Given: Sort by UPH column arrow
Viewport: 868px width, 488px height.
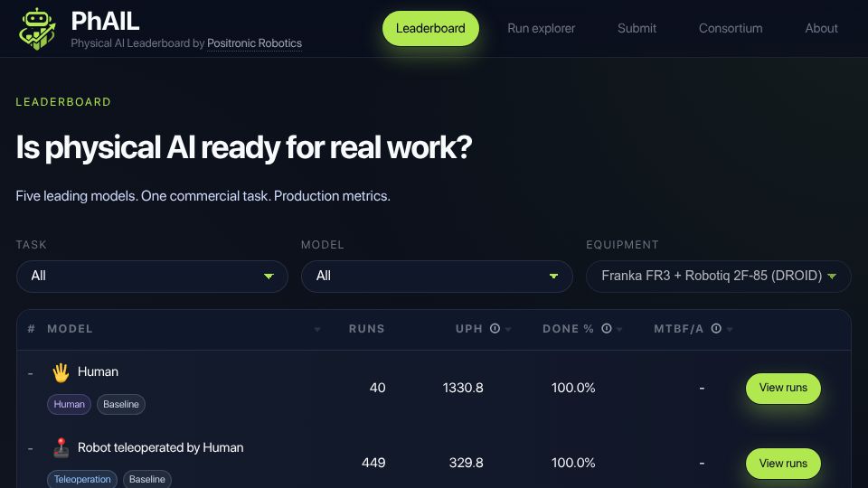Looking at the screenshot, I should click(508, 330).
